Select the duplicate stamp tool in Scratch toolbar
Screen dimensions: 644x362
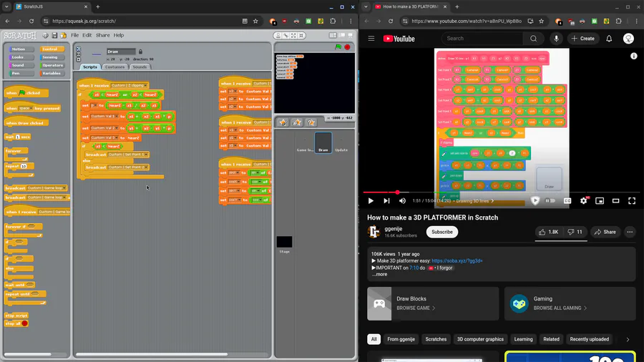point(278,36)
